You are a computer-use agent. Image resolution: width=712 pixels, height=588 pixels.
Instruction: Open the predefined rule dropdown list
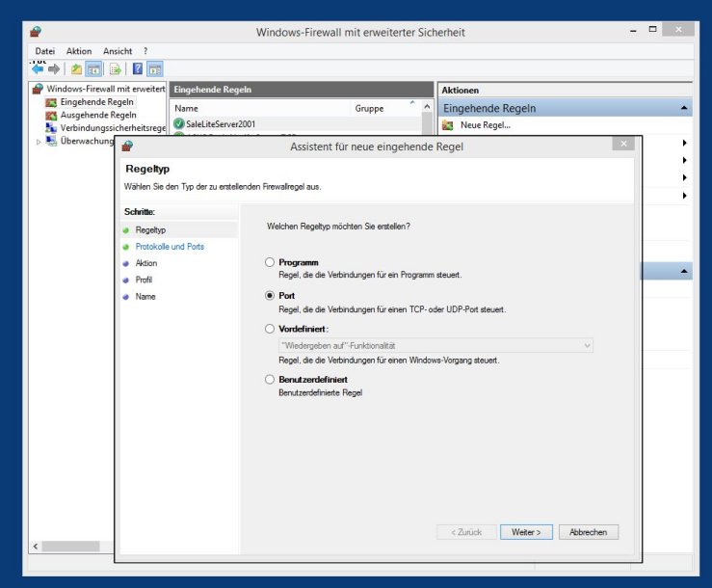pyautogui.click(x=587, y=344)
